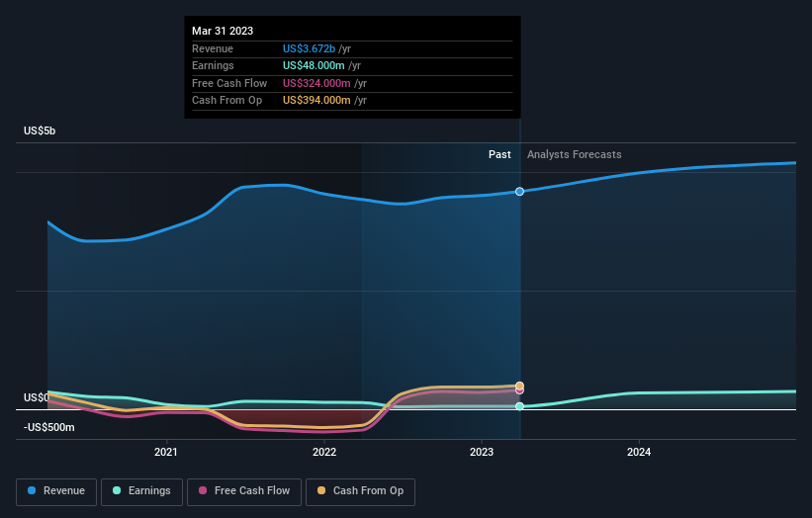The image size is (812, 518).
Task: Click the revenue value US$3.672b
Action: [310, 48]
